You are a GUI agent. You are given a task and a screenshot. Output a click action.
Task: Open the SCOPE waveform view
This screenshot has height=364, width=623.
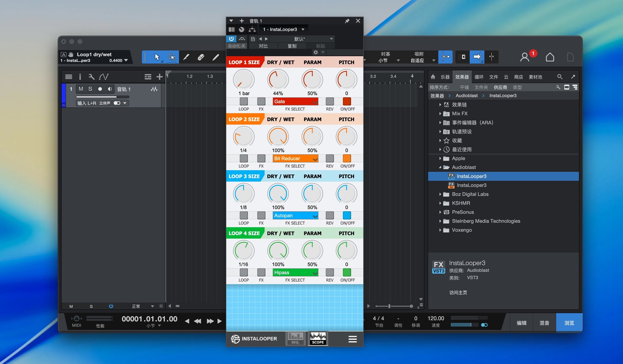point(318,338)
